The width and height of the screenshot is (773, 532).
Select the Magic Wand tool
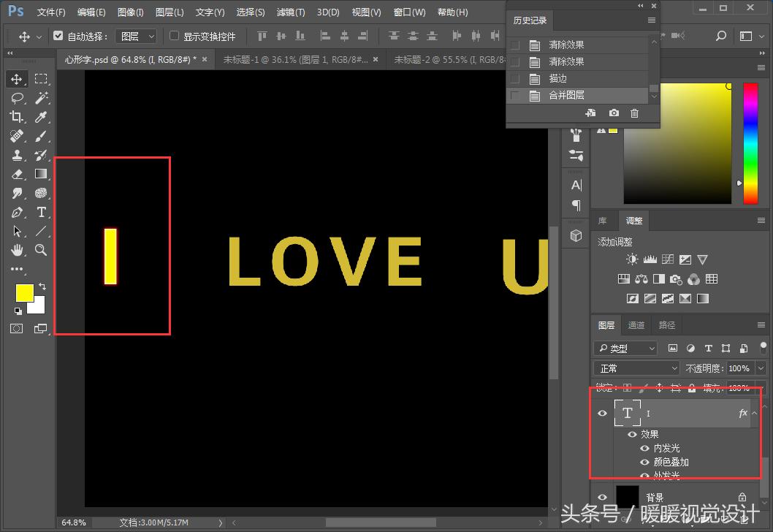[41, 98]
